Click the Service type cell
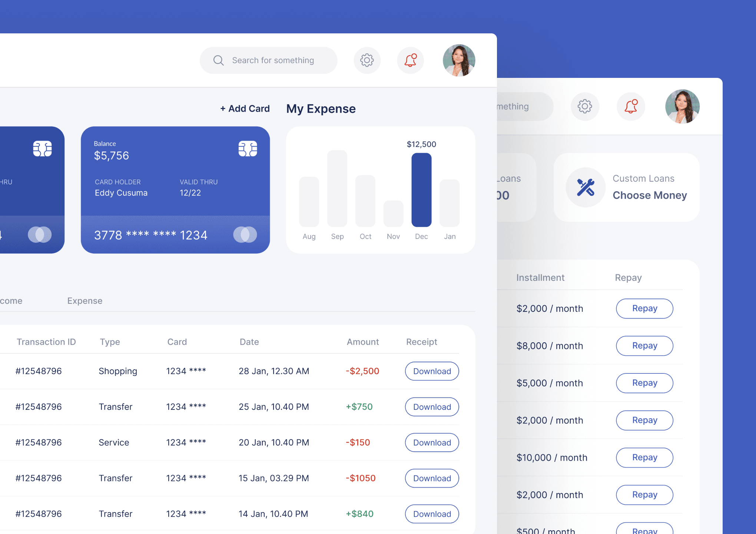 click(x=114, y=442)
